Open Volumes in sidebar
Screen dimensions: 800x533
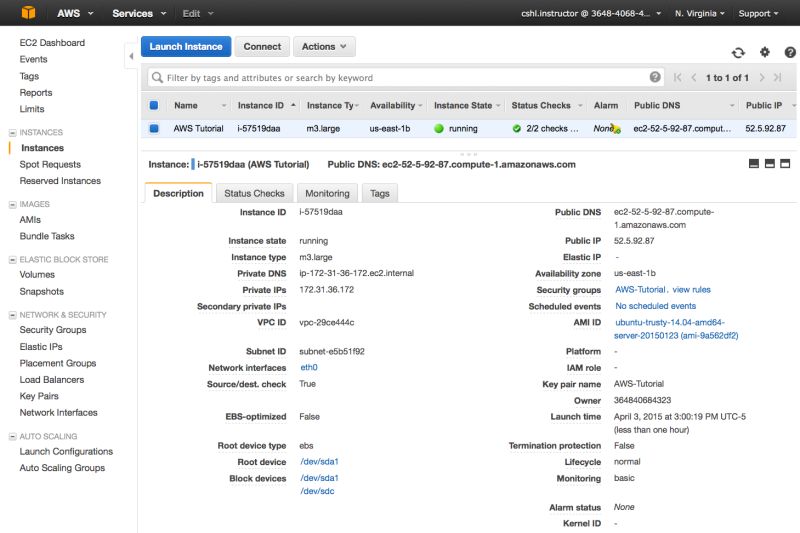[x=37, y=274]
